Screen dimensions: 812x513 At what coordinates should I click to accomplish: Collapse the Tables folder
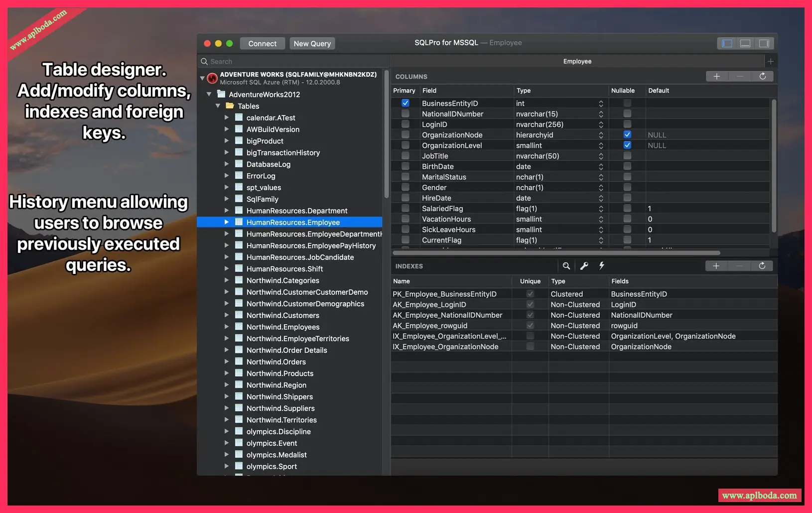218,106
